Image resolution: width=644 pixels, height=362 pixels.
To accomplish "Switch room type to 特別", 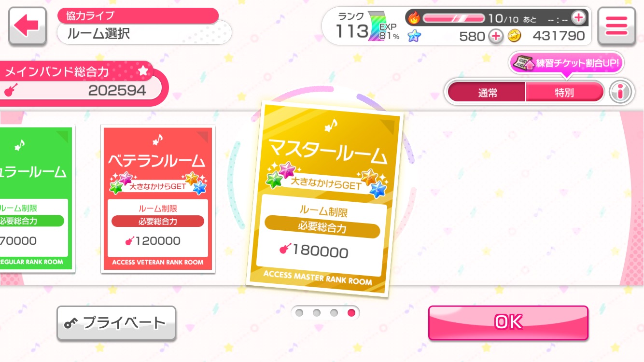I will tap(564, 92).
